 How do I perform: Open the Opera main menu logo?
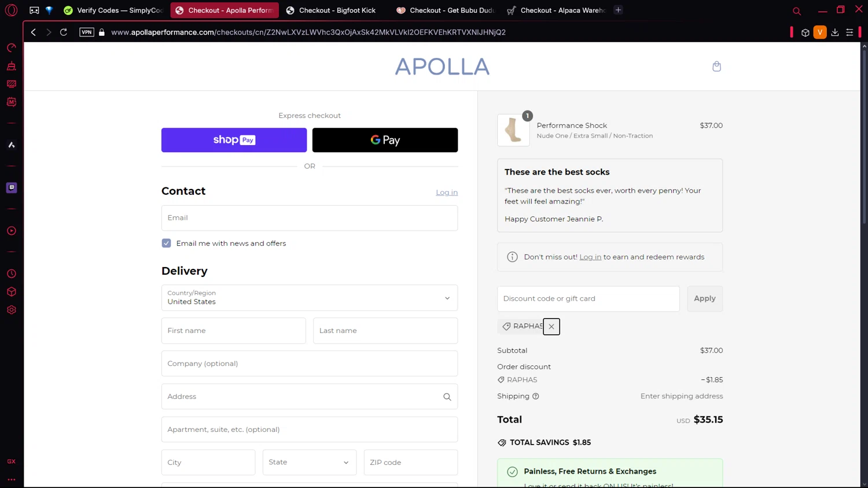click(x=11, y=10)
